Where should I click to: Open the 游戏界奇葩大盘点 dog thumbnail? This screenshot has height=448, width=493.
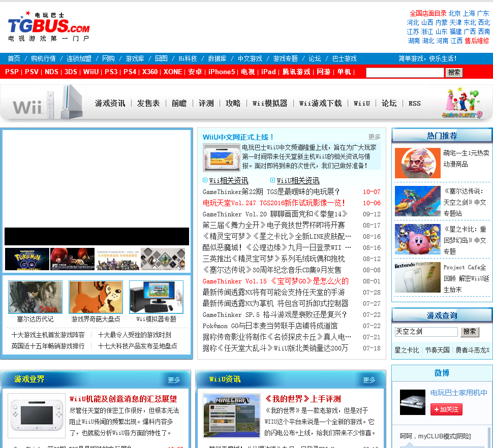coord(96,297)
